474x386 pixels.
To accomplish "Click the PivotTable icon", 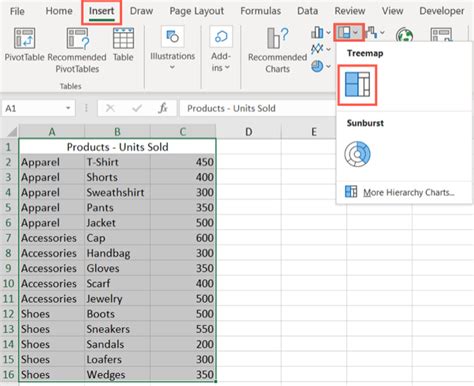I will point(24,38).
